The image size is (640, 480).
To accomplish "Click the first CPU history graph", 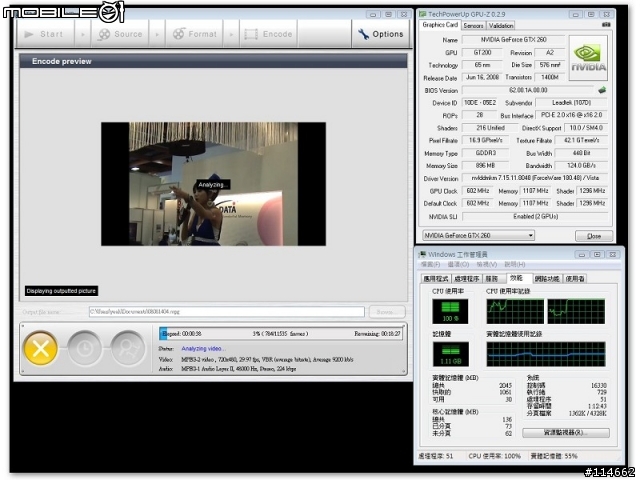I will coord(515,311).
